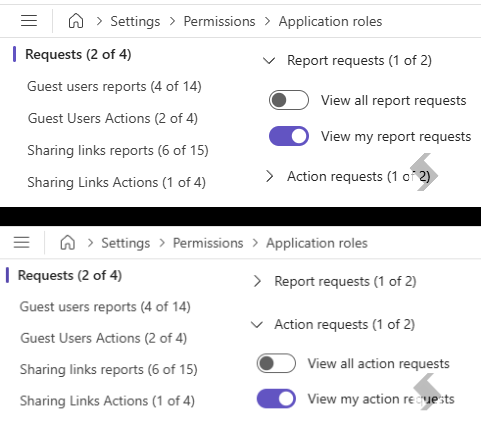481x426 pixels.
Task: Click the home icon in bottom breadcrumb
Action: (68, 242)
